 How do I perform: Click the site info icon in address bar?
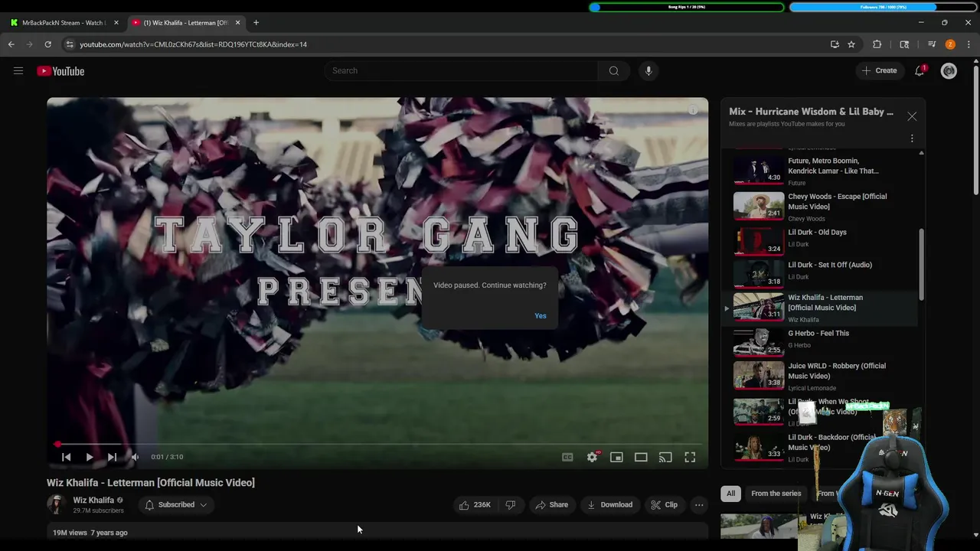pos(70,44)
